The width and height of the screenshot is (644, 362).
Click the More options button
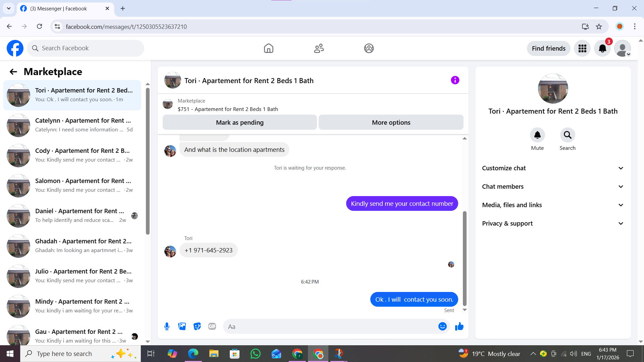[x=391, y=122]
